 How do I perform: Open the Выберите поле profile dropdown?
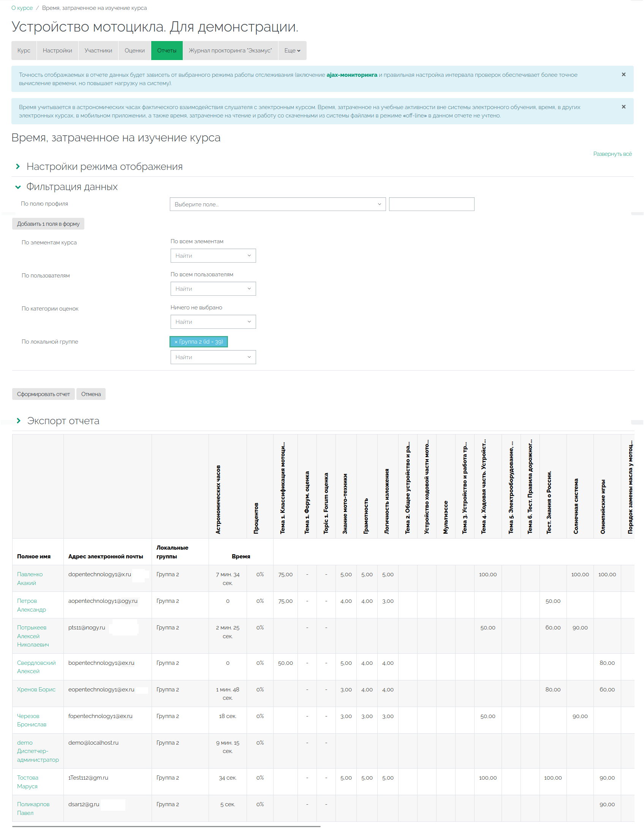pos(277,204)
